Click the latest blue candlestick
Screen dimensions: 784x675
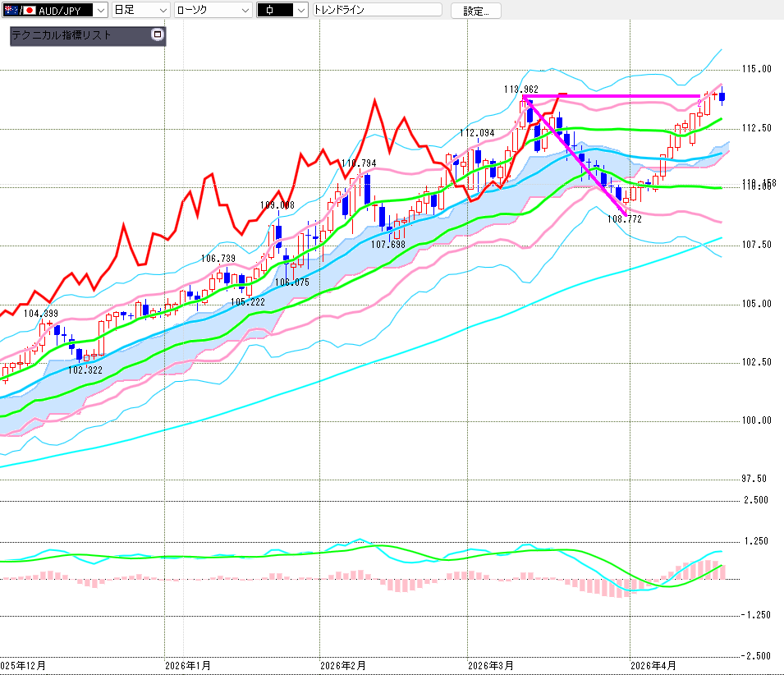pyautogui.click(x=722, y=97)
